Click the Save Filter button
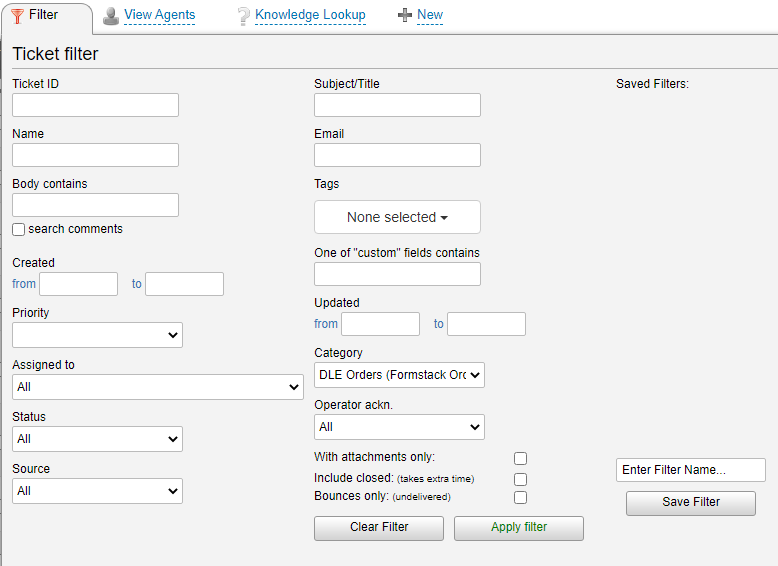The image size is (778, 566). (x=691, y=503)
